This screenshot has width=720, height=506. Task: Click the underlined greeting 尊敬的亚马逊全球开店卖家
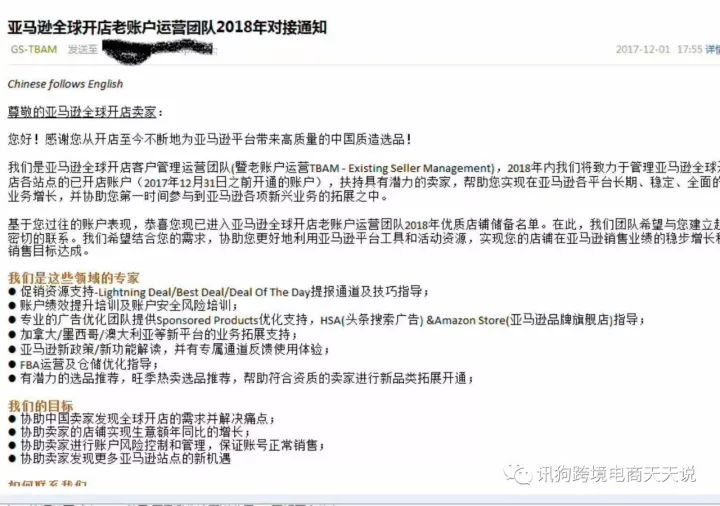click(x=82, y=112)
